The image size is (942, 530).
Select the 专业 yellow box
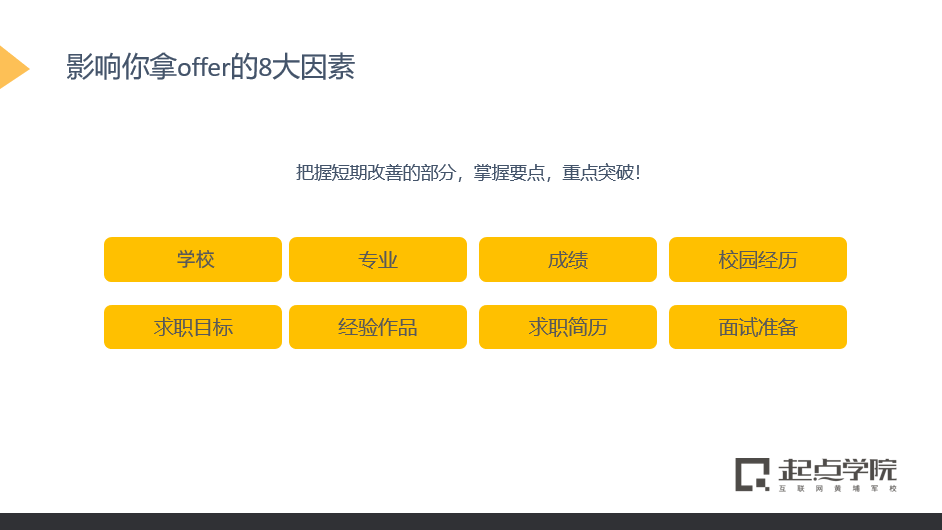[x=378, y=260]
